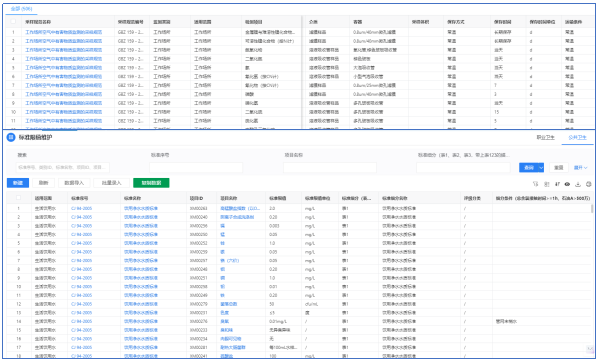Select the GBZ 159 code cell in row 4

pos(131,59)
